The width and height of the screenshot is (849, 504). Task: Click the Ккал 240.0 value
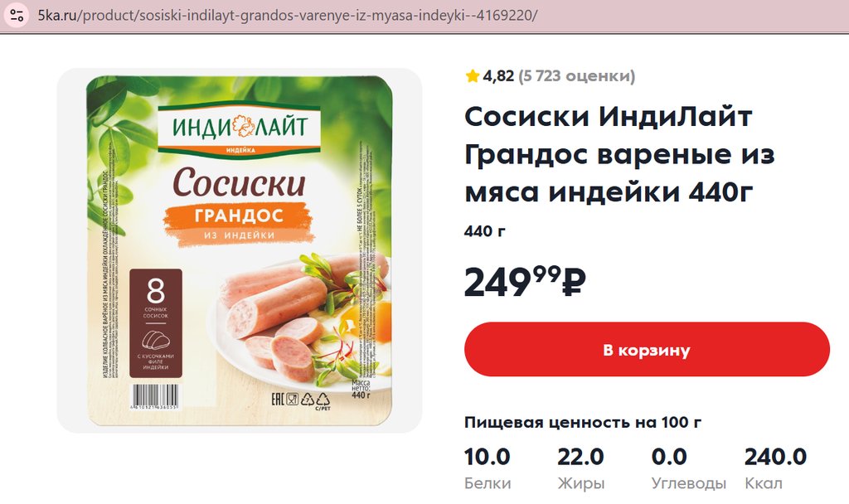[775, 457]
